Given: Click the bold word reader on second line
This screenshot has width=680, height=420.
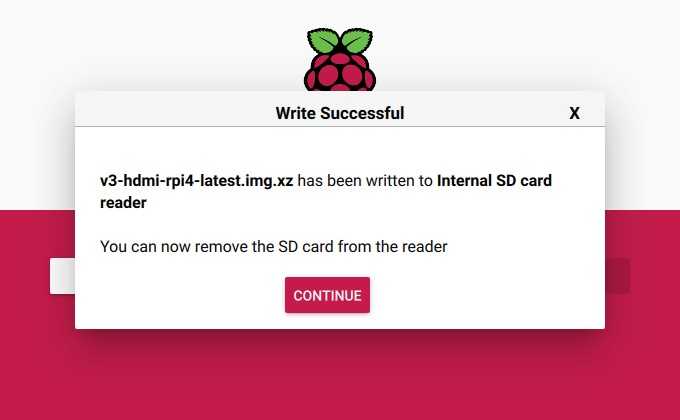Looking at the screenshot, I should [124, 203].
